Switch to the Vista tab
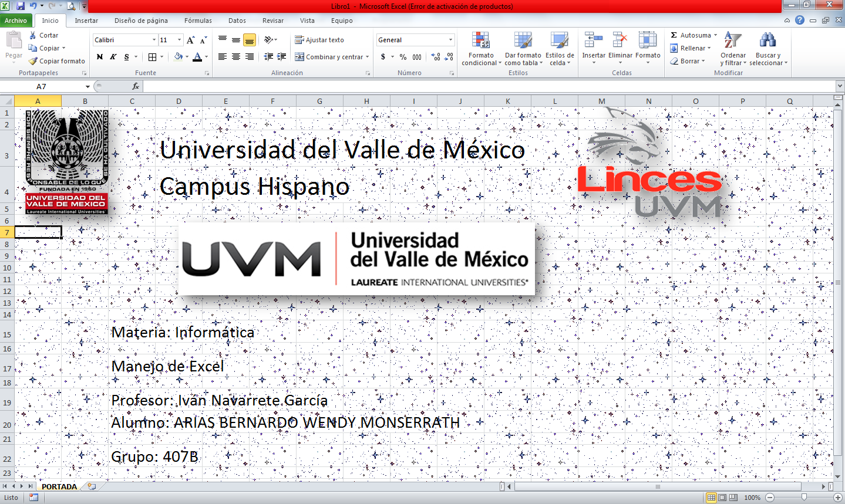845x504 pixels. (x=307, y=21)
